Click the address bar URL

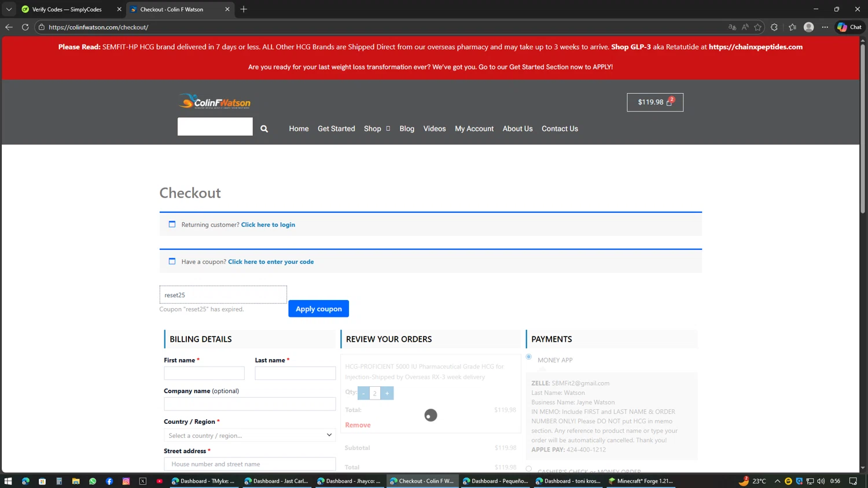(x=98, y=27)
